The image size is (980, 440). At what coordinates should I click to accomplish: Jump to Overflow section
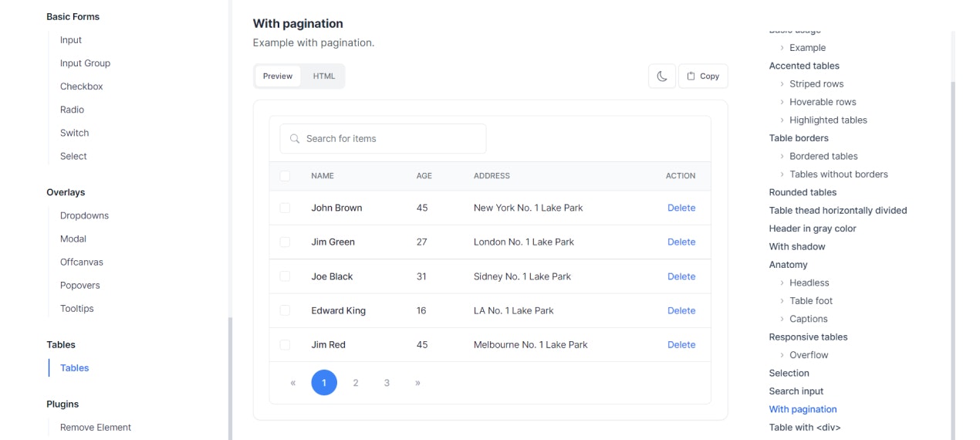point(809,355)
